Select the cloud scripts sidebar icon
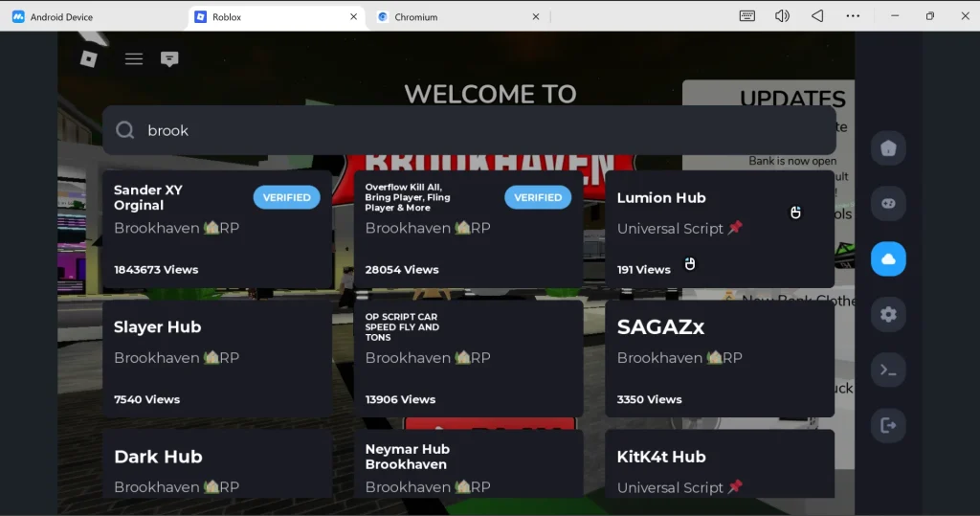This screenshot has width=980, height=516. 888,258
